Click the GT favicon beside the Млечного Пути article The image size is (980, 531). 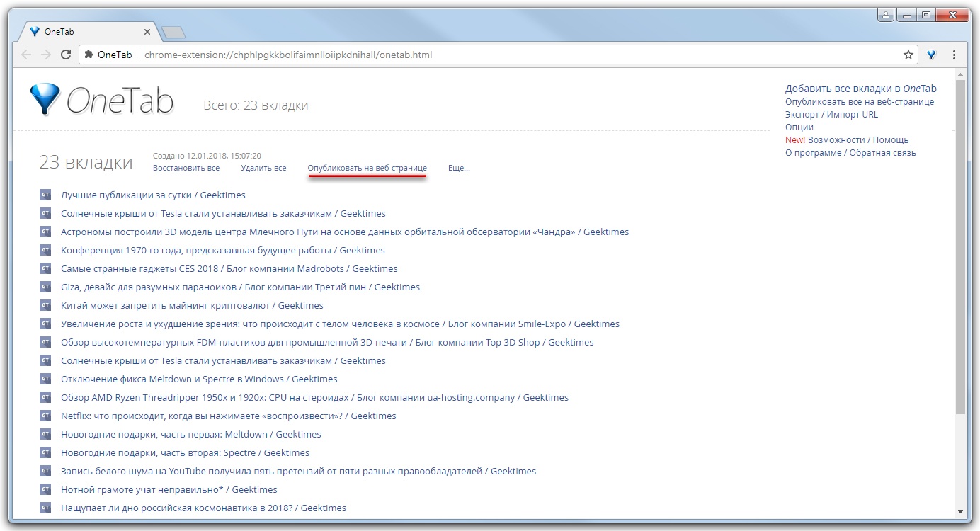[x=45, y=232]
